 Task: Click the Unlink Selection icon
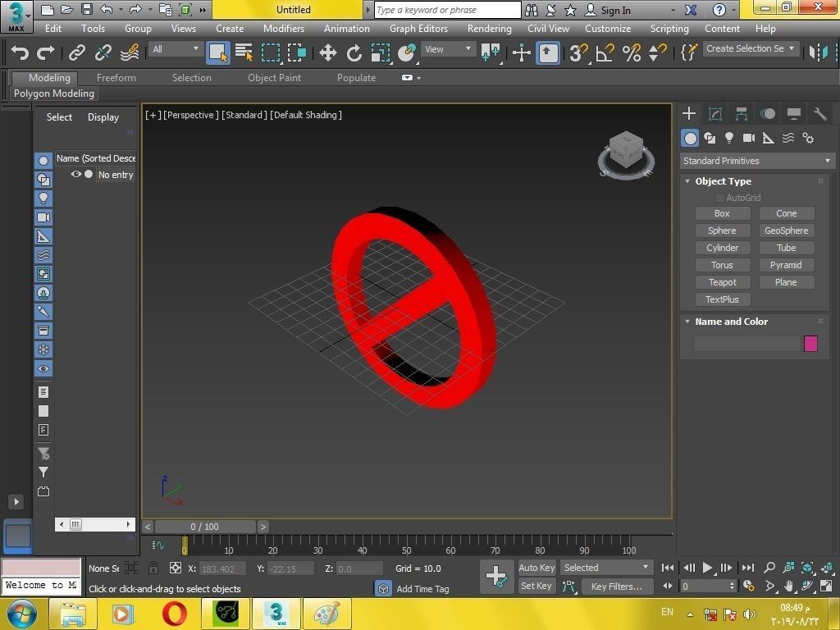tap(103, 52)
